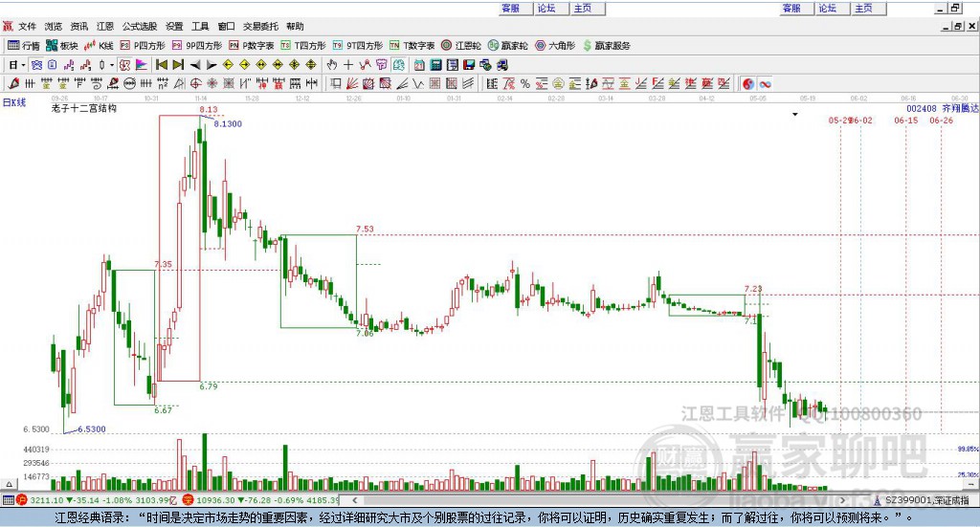Click the yin-yang icon
The image size is (980, 527).
(x=748, y=83)
